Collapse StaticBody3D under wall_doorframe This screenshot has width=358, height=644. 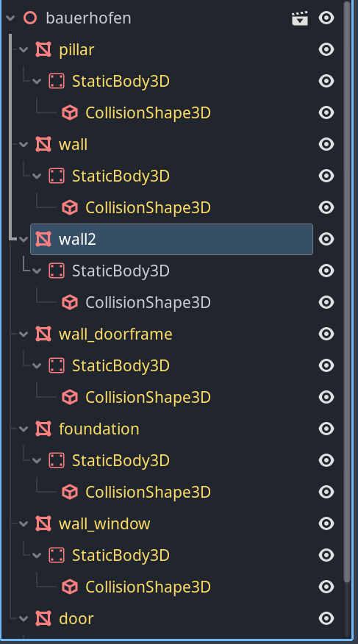pyautogui.click(x=37, y=365)
